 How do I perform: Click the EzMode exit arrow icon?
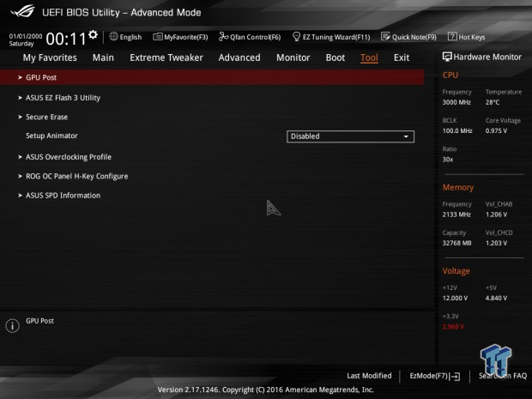tap(455, 376)
